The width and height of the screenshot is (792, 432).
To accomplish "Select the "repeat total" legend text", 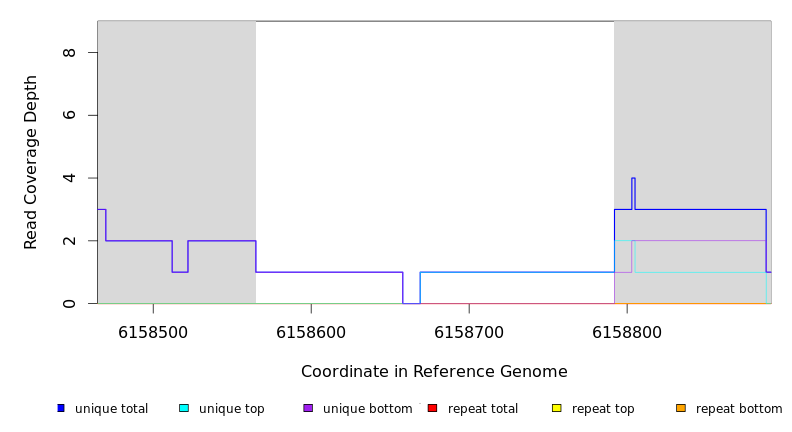I will tap(483, 409).
